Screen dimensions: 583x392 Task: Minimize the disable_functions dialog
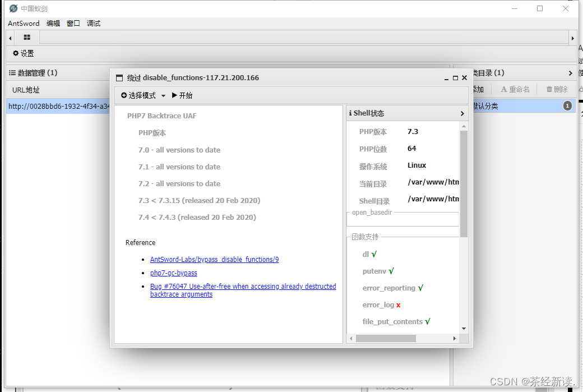(447, 78)
